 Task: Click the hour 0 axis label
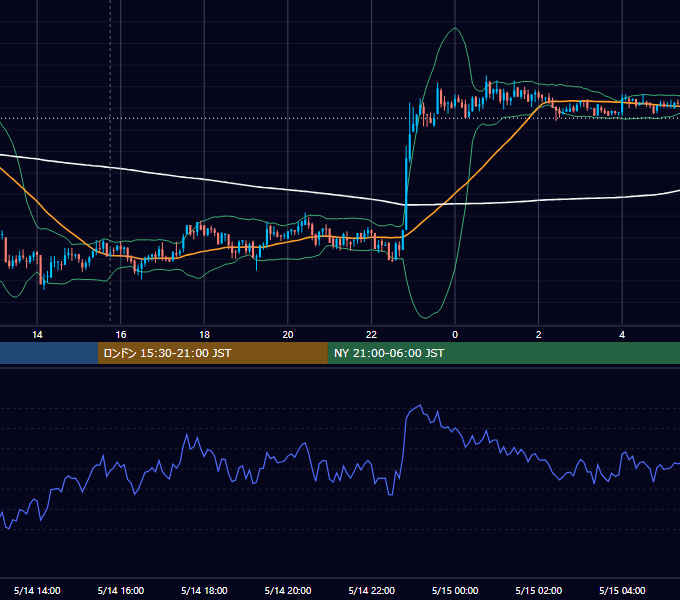coord(455,335)
